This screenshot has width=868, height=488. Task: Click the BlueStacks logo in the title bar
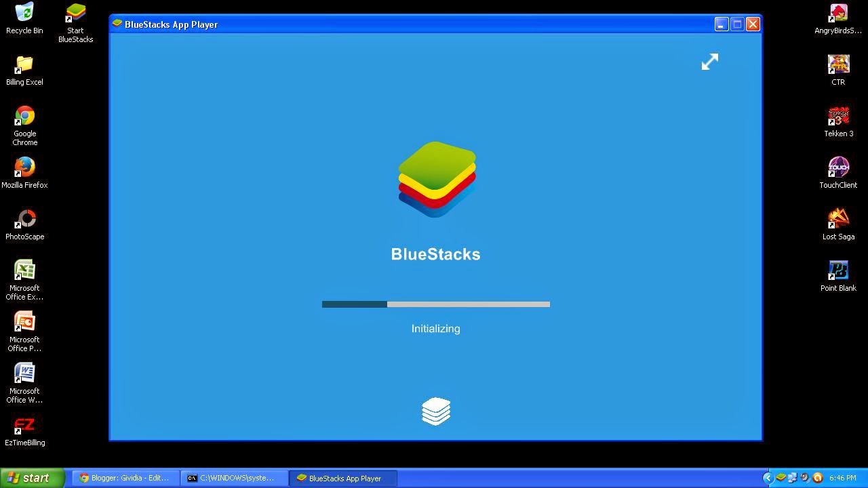point(117,24)
